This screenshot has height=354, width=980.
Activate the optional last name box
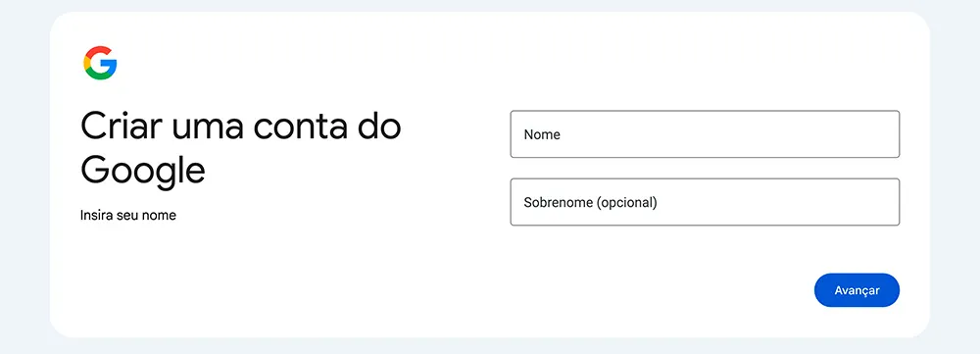pos(705,202)
